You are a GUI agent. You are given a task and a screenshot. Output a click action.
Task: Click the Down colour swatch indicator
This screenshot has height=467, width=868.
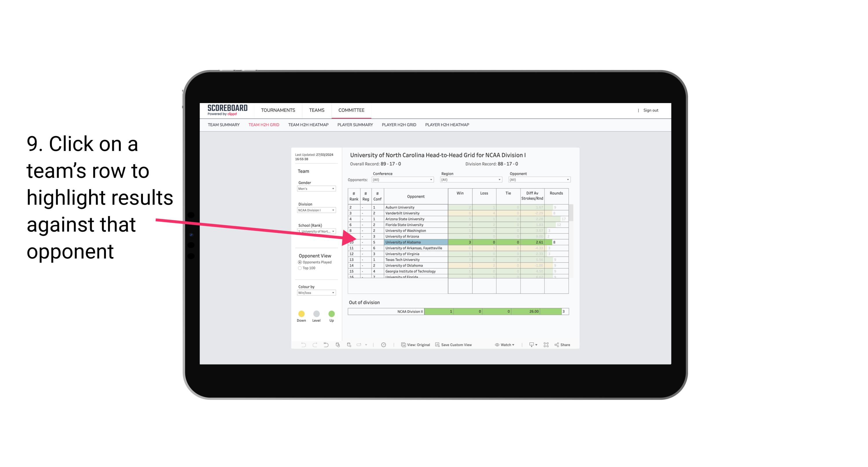pyautogui.click(x=302, y=314)
